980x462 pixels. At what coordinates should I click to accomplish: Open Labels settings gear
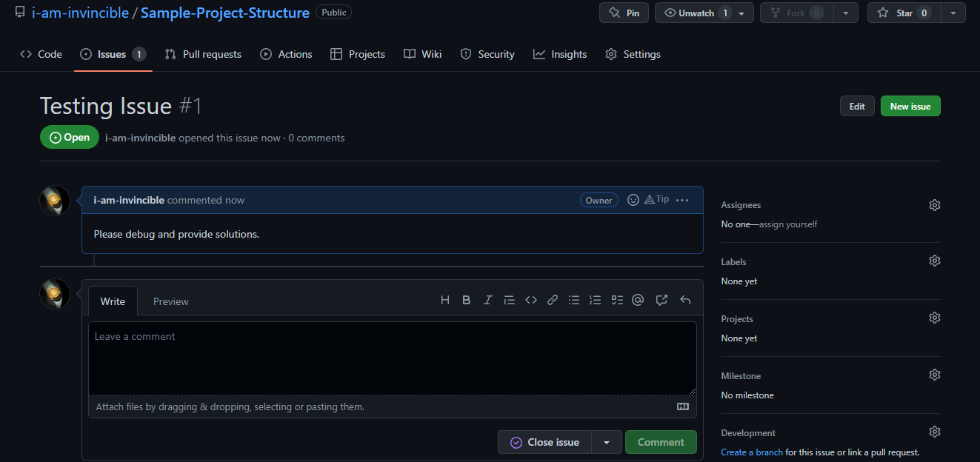tap(935, 261)
